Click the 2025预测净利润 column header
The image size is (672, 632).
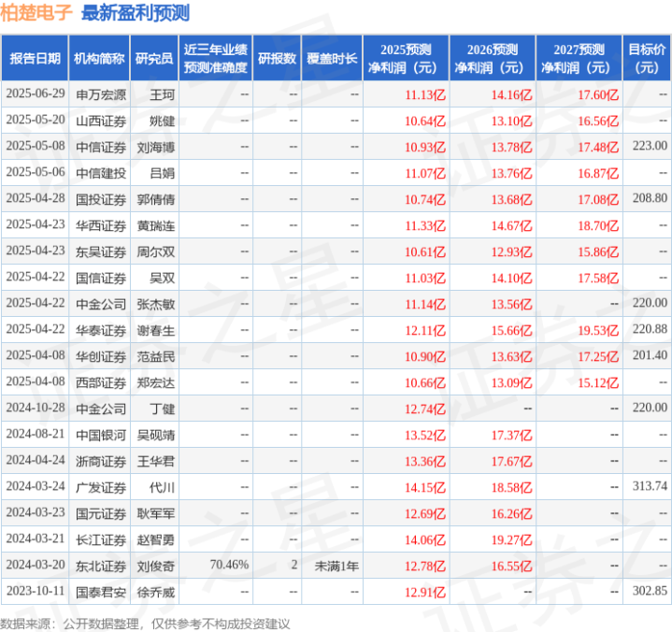(406, 58)
